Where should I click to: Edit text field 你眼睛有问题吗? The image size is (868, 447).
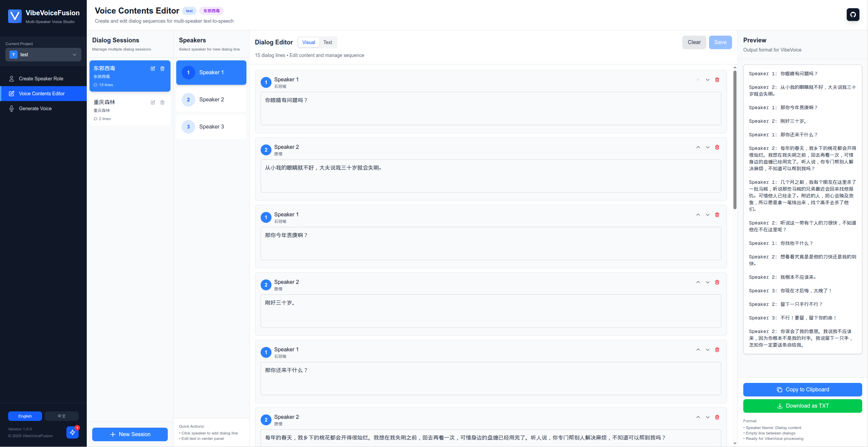(x=490, y=109)
